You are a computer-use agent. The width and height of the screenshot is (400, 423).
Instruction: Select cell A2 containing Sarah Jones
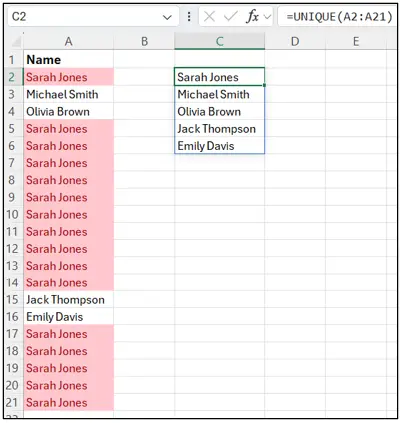(68, 77)
